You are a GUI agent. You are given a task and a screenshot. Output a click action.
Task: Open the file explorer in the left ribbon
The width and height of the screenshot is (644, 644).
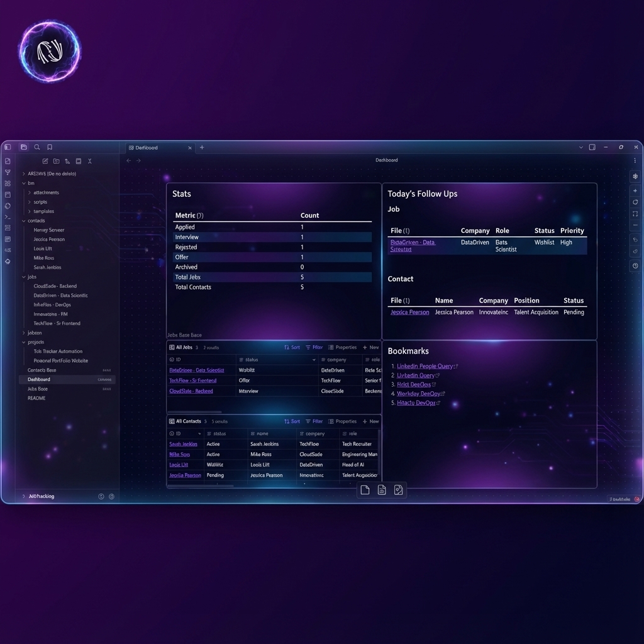coord(24,147)
